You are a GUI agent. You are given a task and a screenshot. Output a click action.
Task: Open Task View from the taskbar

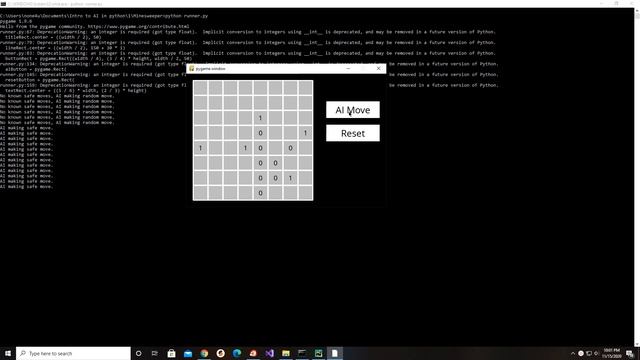coord(155,353)
